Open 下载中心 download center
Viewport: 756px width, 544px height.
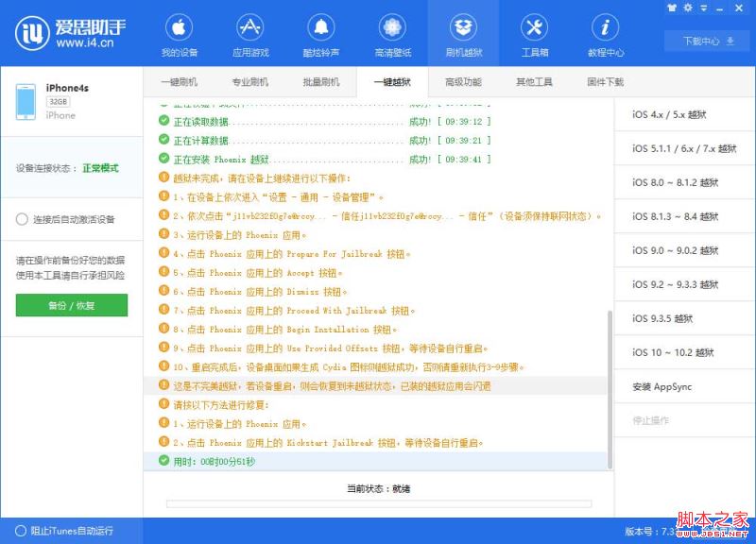[708, 41]
